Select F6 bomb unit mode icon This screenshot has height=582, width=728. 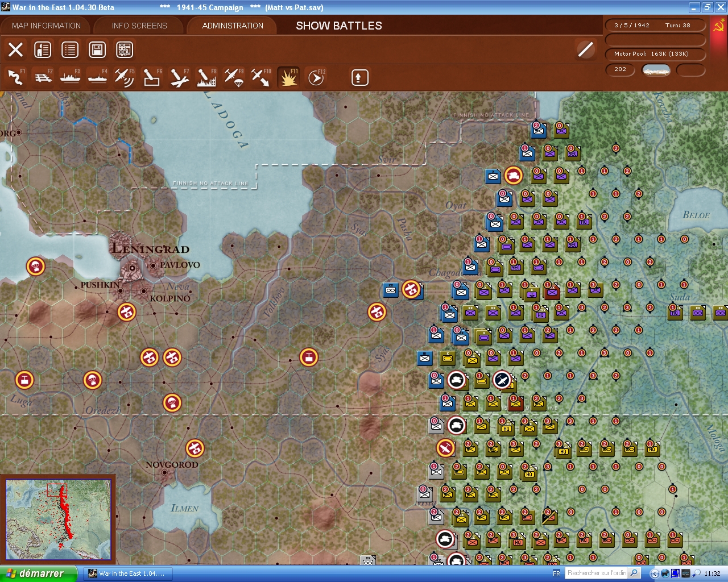(152, 77)
